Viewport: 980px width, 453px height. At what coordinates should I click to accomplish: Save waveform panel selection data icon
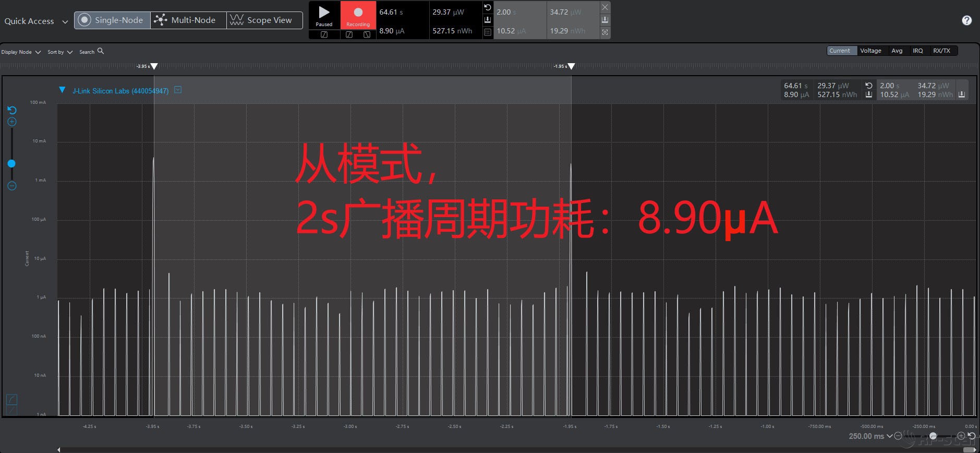click(961, 94)
